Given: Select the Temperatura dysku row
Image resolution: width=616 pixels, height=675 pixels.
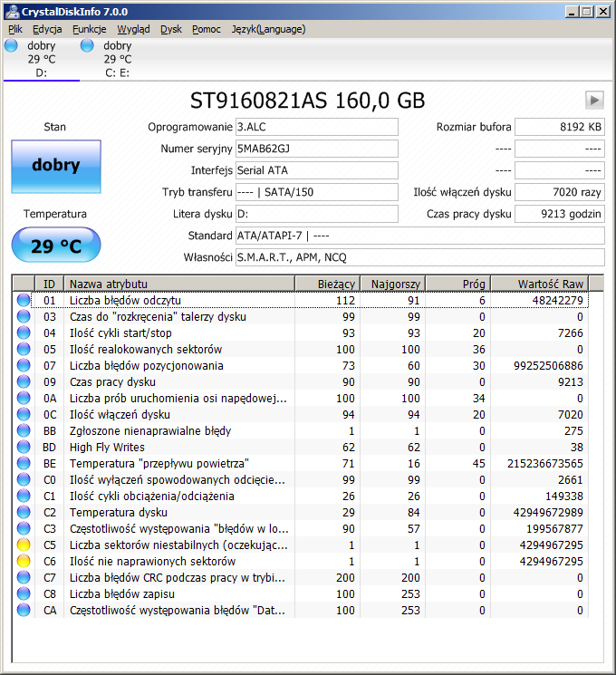Looking at the screenshot, I should coord(301,513).
